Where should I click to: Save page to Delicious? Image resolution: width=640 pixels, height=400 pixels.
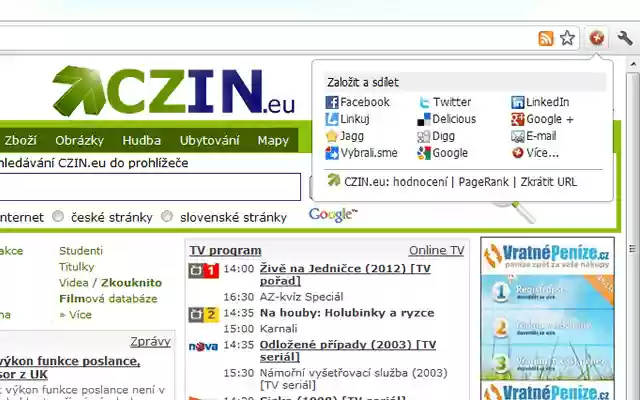coord(447,119)
